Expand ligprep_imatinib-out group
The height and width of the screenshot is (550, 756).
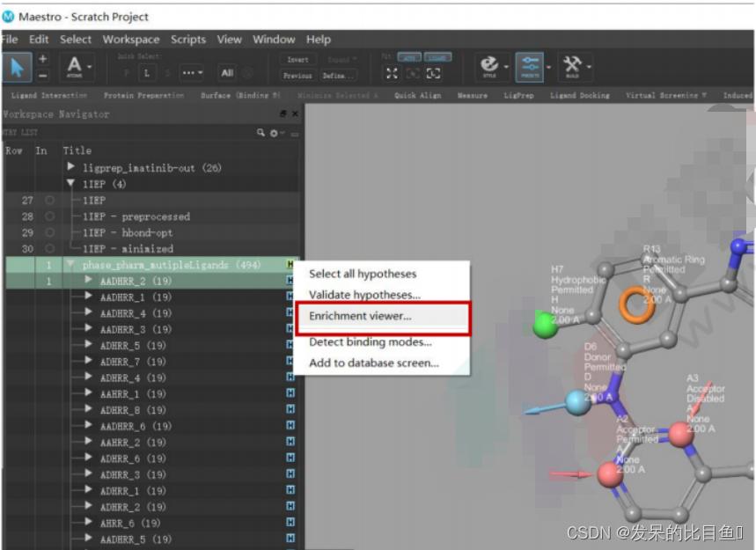pyautogui.click(x=71, y=167)
